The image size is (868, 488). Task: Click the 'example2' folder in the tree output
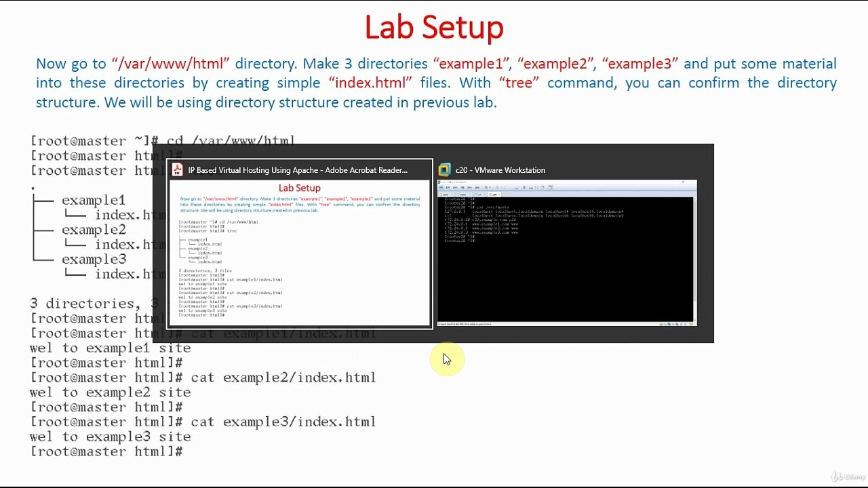[94, 230]
